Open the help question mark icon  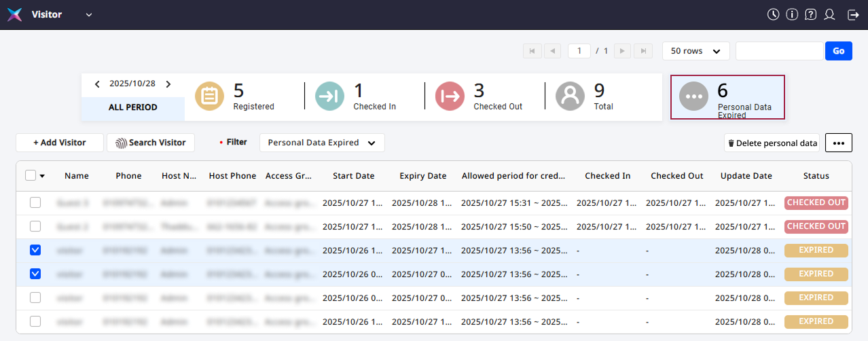pyautogui.click(x=810, y=15)
